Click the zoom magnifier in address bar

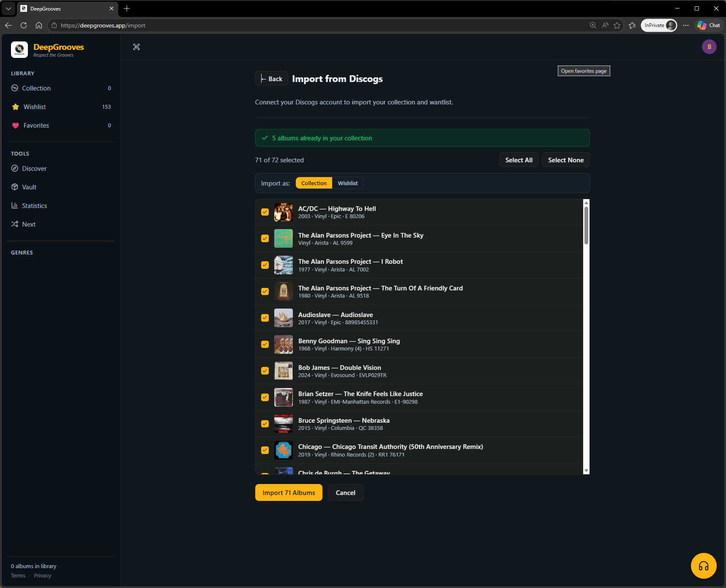pos(593,25)
